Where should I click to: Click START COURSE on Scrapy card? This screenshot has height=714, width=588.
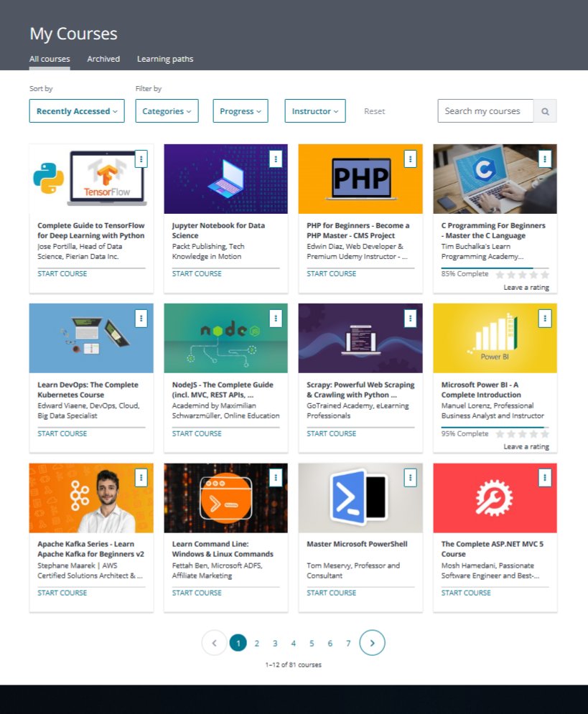point(331,433)
